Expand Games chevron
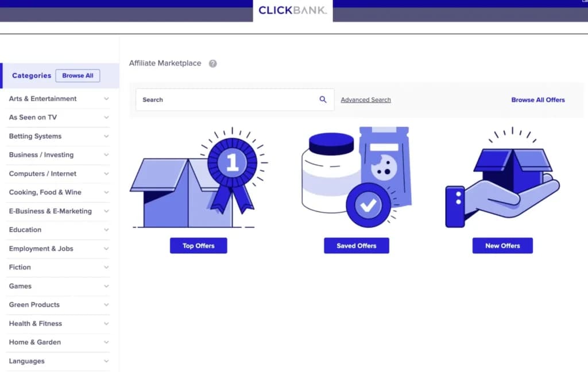588x372 pixels. (106, 286)
